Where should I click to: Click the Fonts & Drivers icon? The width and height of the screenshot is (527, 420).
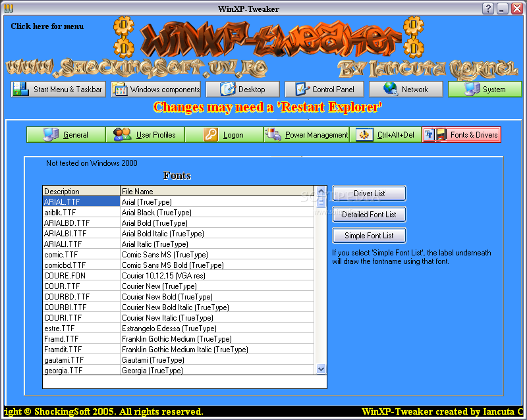coord(435,135)
